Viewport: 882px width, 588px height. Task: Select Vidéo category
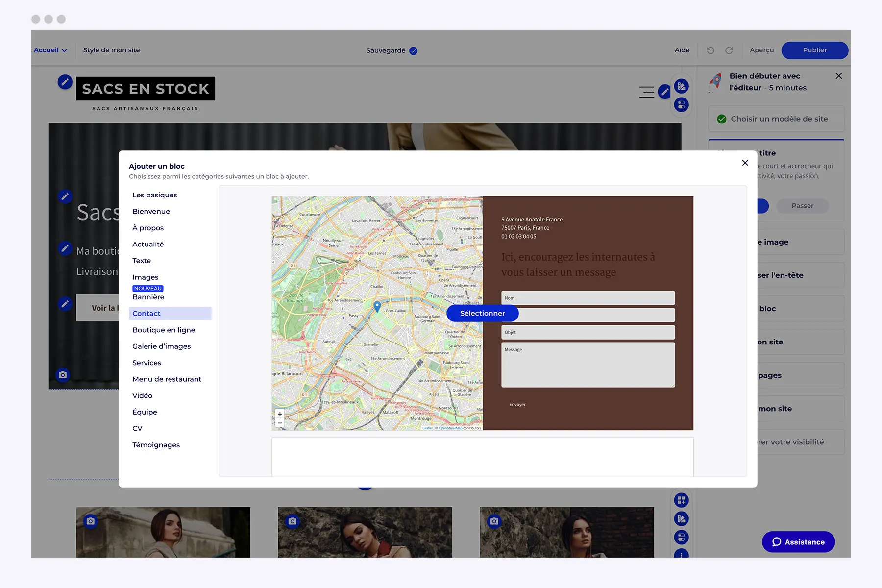(x=142, y=395)
